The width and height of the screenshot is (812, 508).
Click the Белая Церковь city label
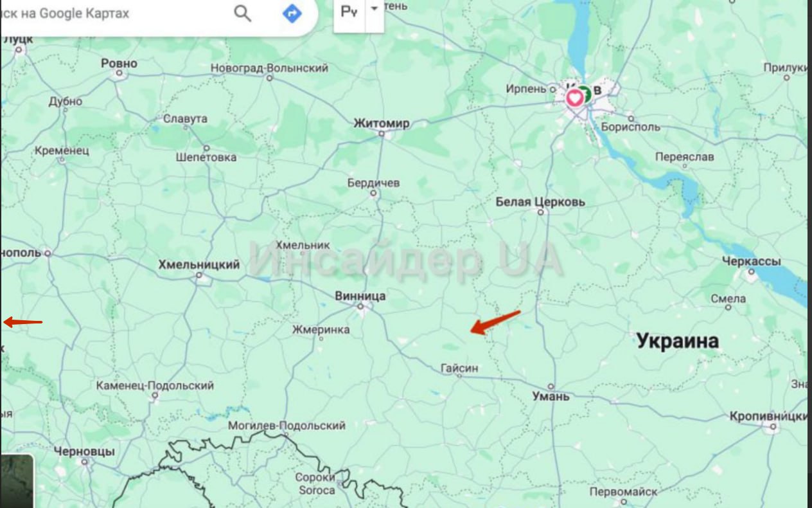(540, 202)
